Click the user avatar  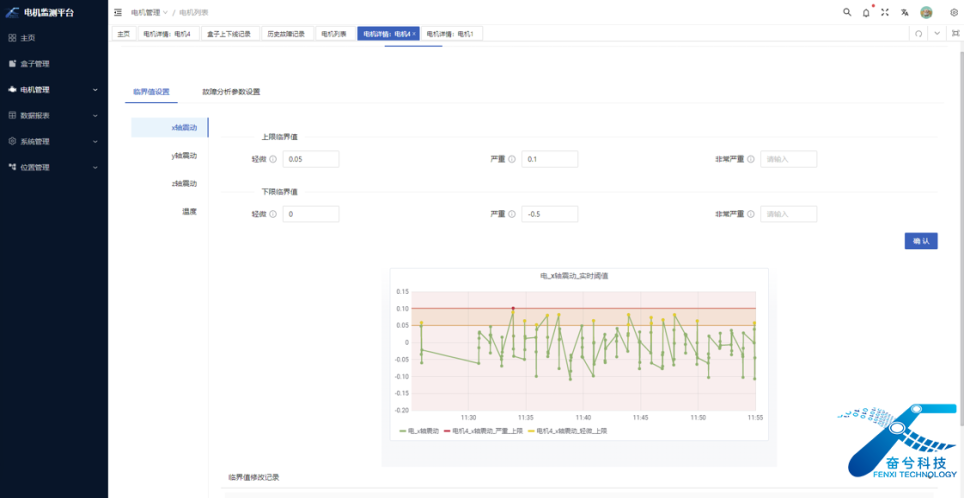(926, 12)
